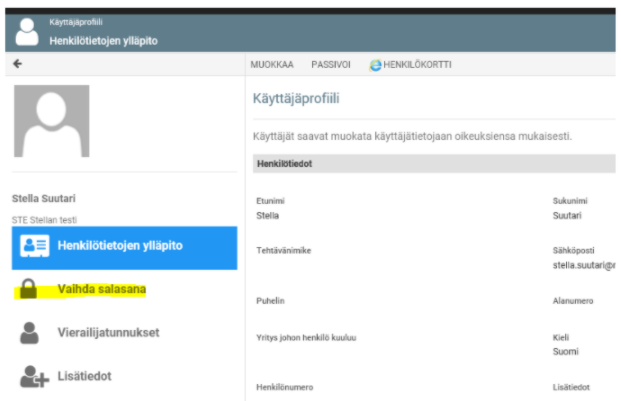Select Henkilötietojen ylläpito sidebar item
The width and height of the screenshot is (621, 401).
pyautogui.click(x=124, y=247)
